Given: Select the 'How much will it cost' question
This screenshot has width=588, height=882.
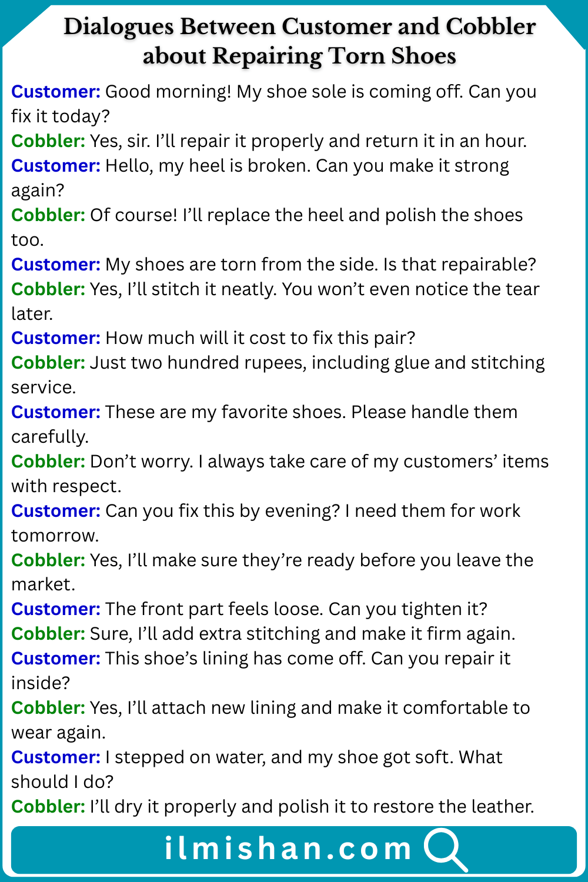Looking at the screenshot, I should [x=260, y=338].
